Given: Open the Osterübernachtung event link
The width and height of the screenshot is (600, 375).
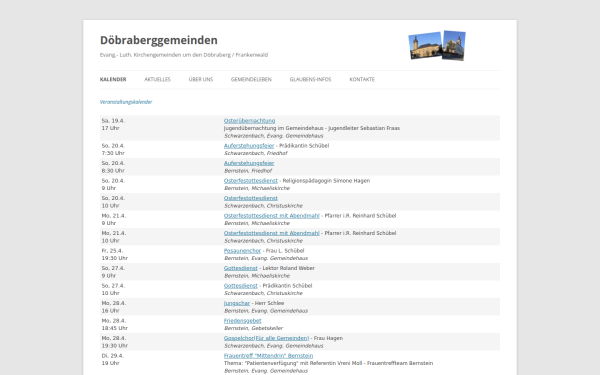Looking at the screenshot, I should pyautogui.click(x=249, y=121).
